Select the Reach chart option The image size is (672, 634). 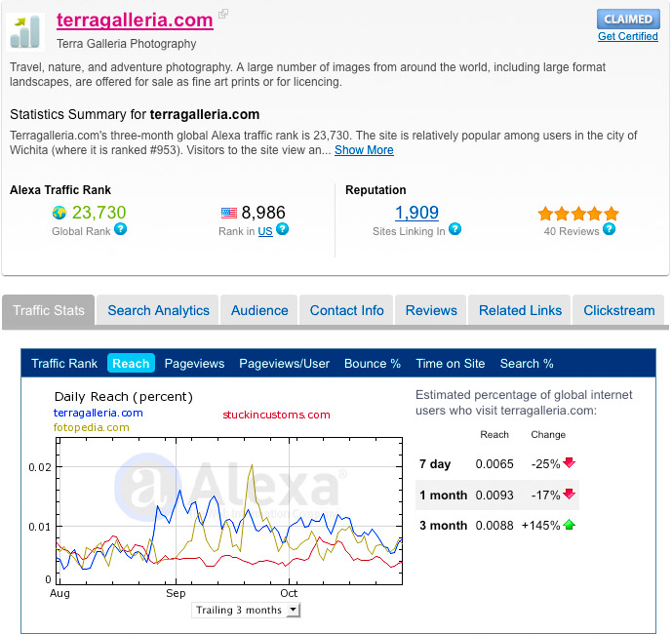(131, 363)
